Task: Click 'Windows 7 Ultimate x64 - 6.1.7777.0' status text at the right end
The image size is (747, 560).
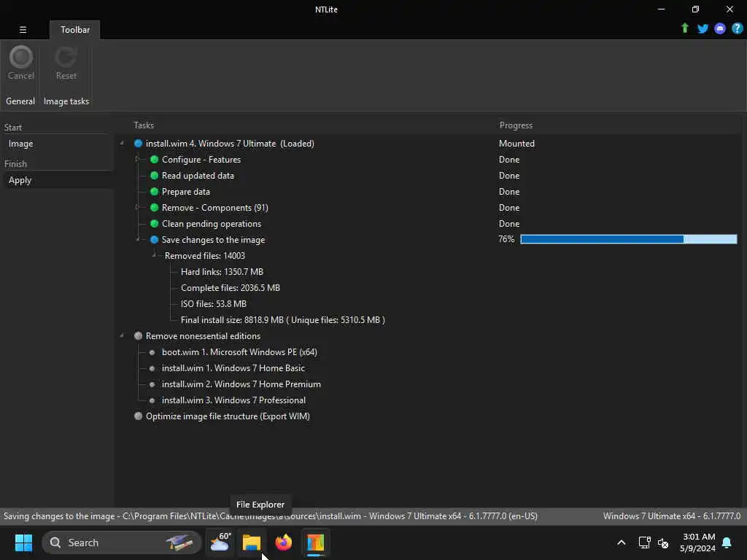Action: point(672,516)
